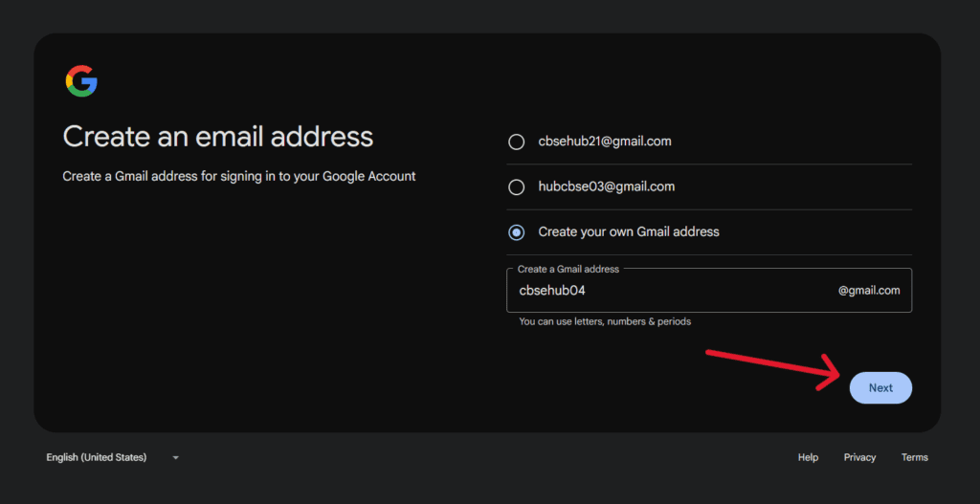Viewport: 980px width, 504px height.
Task: Focus the Gmail address field containing cbsehub04
Action: point(670,291)
